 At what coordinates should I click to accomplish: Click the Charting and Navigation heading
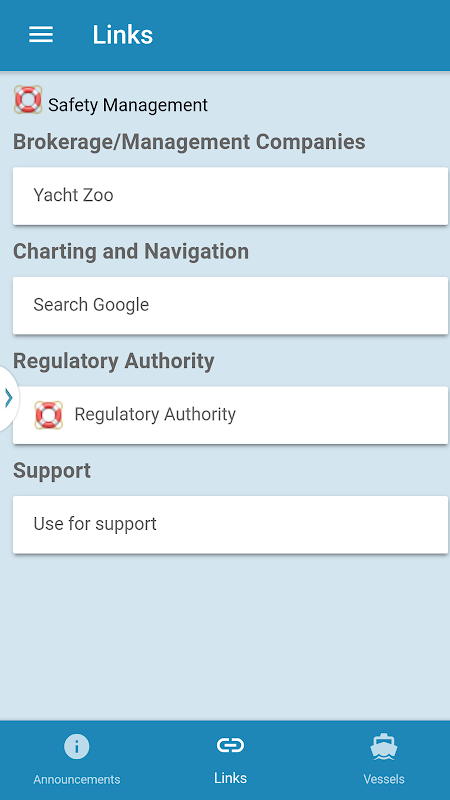(x=131, y=252)
